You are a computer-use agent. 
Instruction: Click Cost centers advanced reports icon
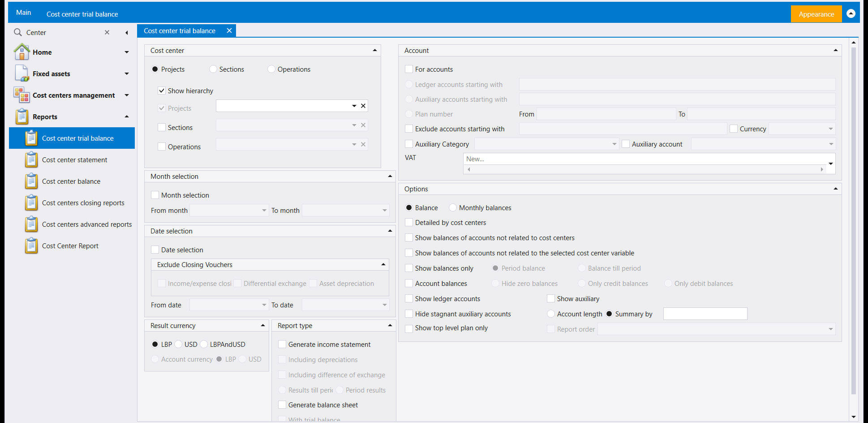point(31,224)
